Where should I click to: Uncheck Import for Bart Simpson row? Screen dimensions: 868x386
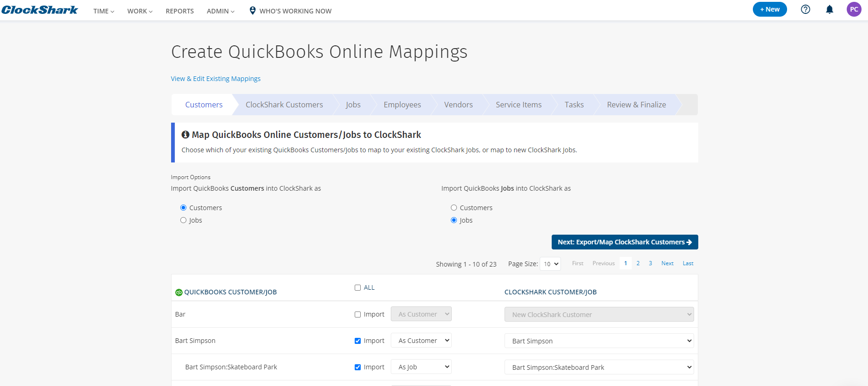(357, 341)
